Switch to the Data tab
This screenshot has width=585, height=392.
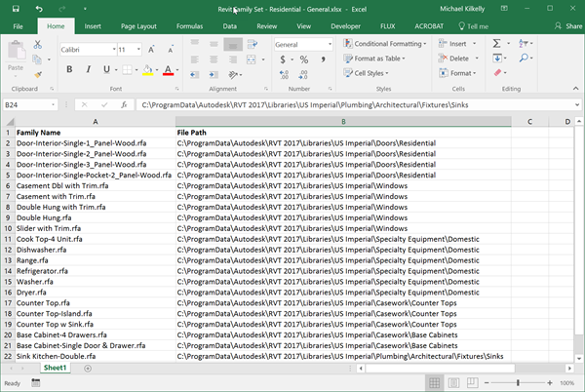[x=229, y=26]
